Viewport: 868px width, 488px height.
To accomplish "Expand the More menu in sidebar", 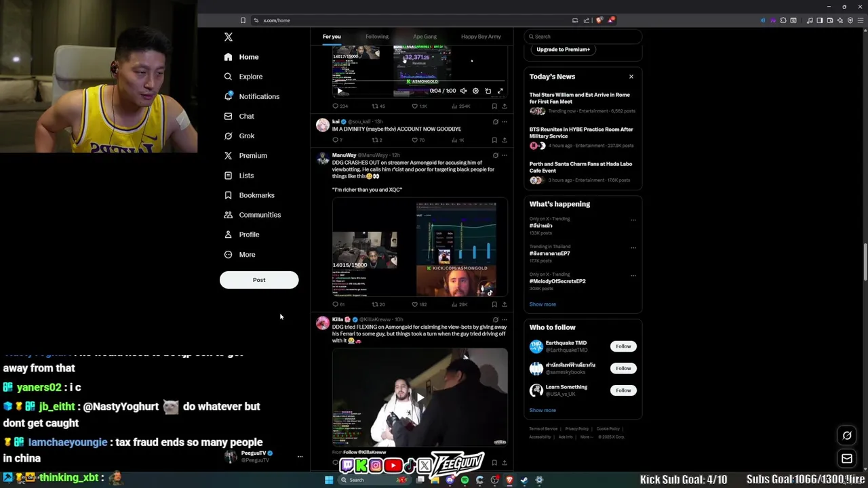I will [x=239, y=254].
